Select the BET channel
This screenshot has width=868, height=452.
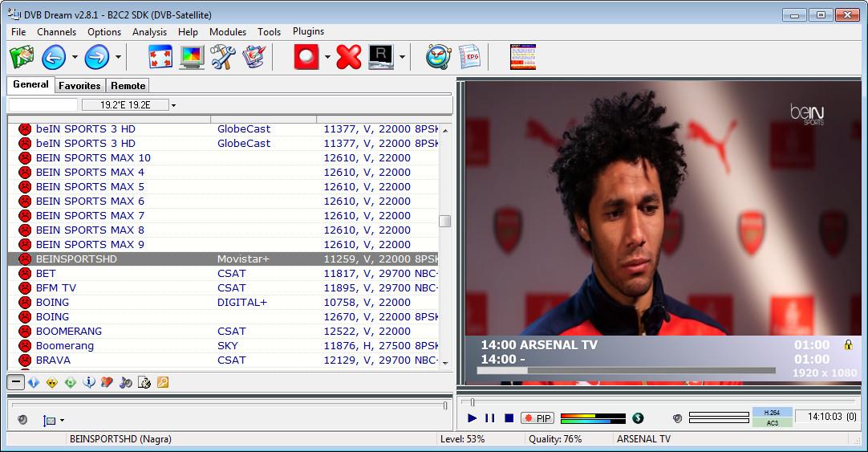point(224,273)
